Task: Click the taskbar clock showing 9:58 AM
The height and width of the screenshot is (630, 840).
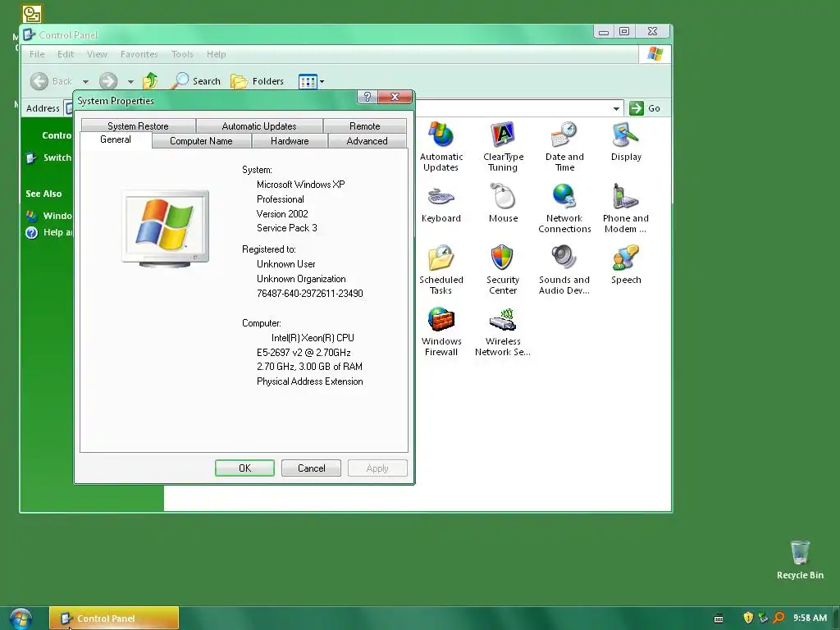Action: (x=810, y=618)
